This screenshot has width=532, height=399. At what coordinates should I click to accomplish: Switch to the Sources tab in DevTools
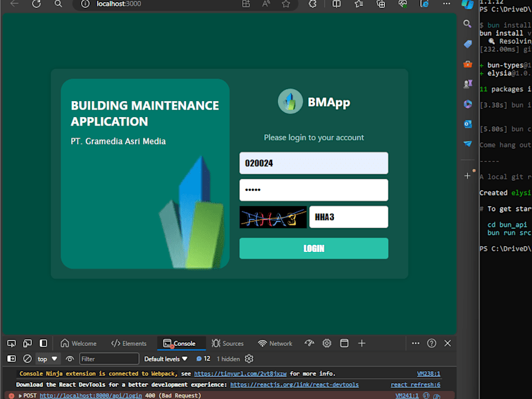[227, 343]
